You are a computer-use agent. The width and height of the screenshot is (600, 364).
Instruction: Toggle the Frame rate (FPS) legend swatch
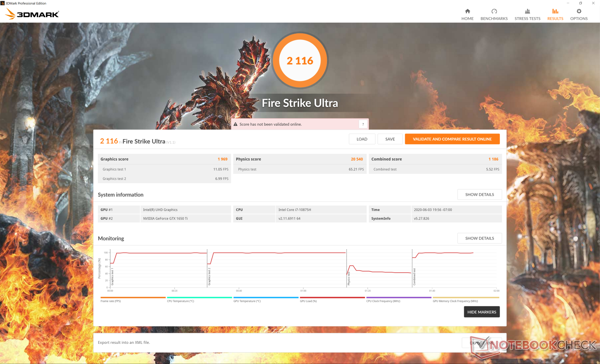(133, 298)
